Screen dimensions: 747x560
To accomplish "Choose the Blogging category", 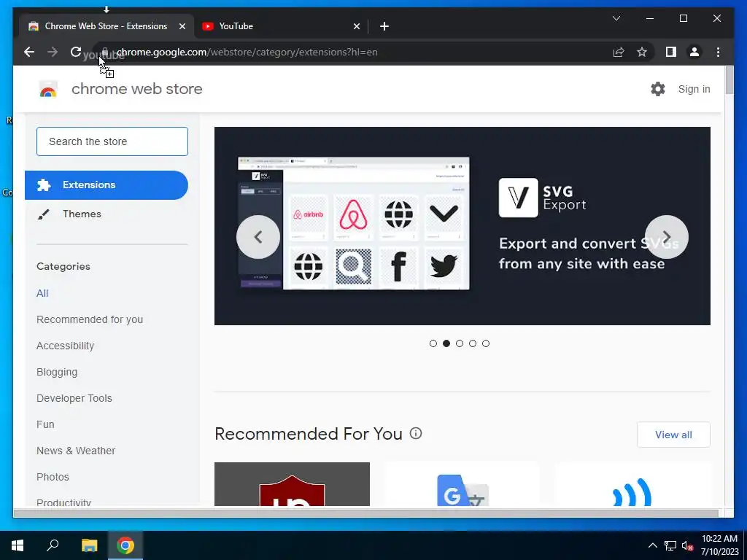I will click(57, 372).
